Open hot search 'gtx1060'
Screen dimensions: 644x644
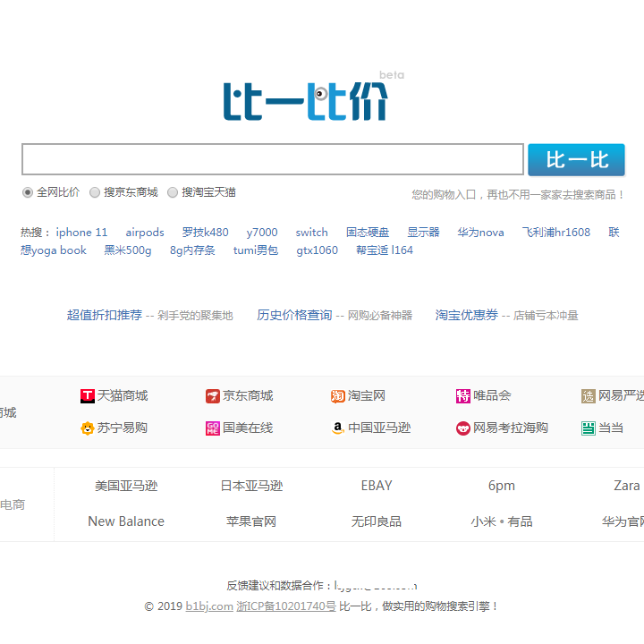click(317, 250)
